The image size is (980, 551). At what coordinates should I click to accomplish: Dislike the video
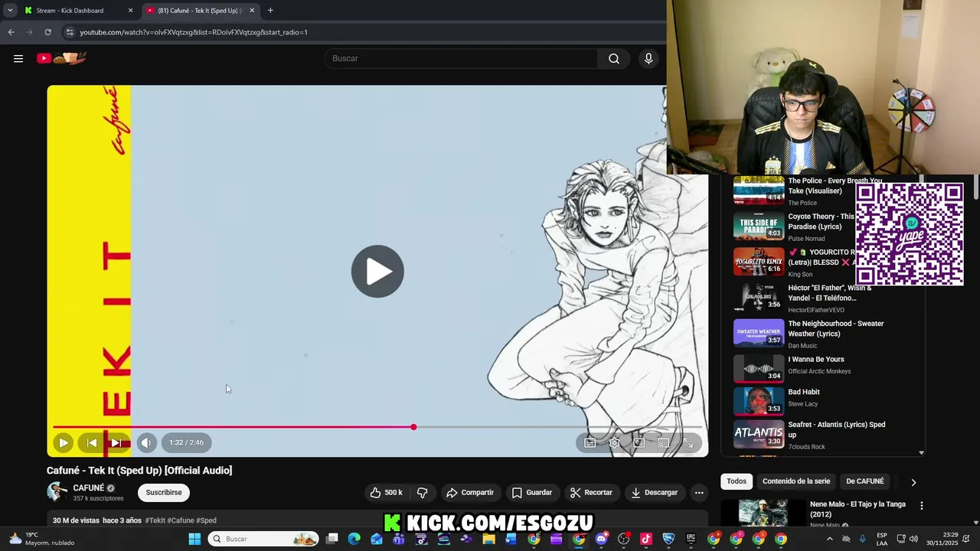coord(422,492)
